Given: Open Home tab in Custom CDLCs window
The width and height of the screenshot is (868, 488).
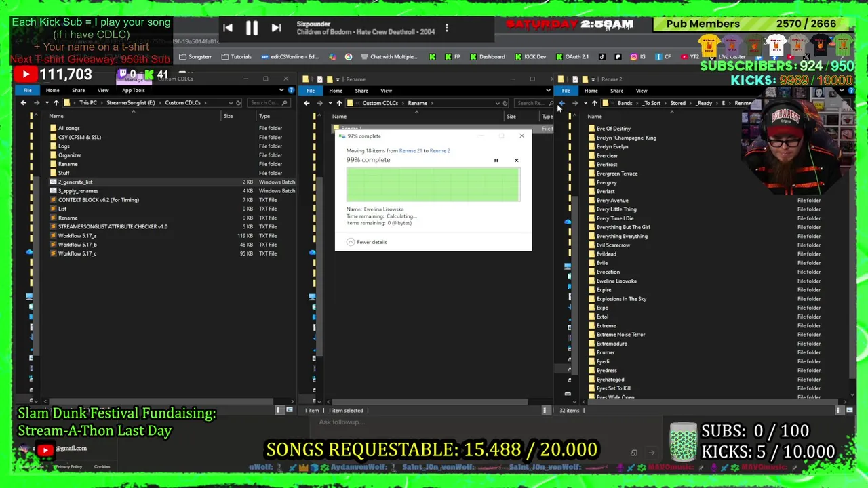Looking at the screenshot, I should pyautogui.click(x=52, y=90).
